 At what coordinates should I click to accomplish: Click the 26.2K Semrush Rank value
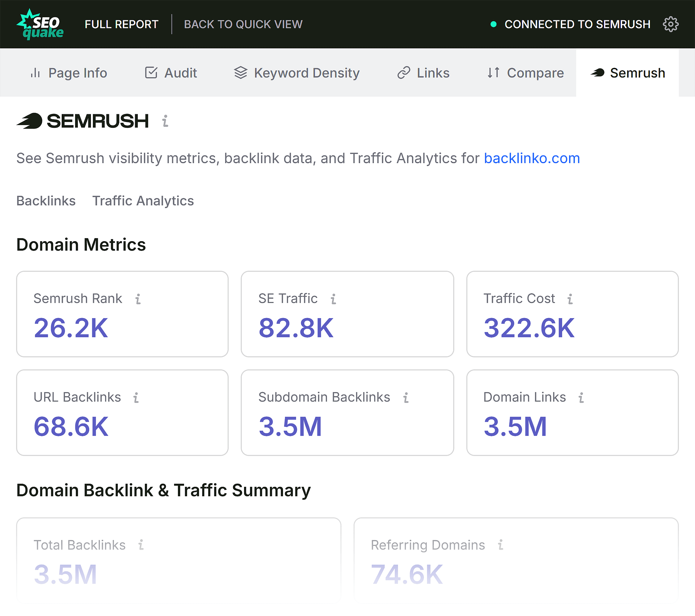[x=71, y=328]
